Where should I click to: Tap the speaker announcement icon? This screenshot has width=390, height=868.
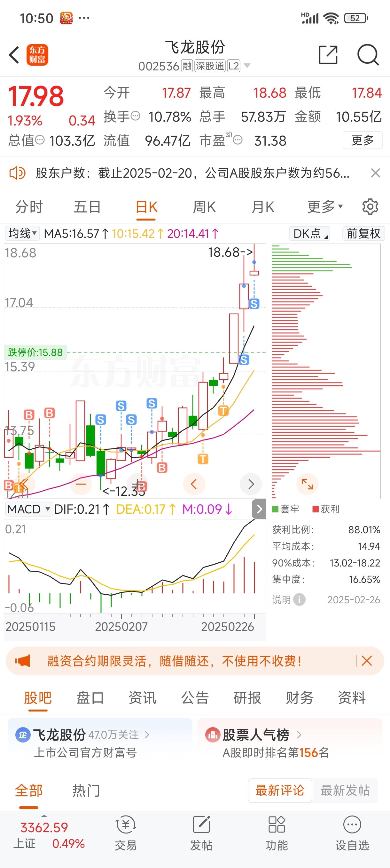pos(17,173)
